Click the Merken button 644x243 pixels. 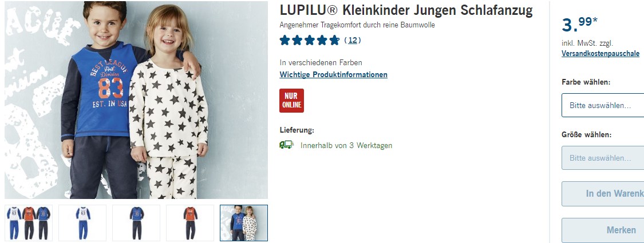[x=603, y=230]
